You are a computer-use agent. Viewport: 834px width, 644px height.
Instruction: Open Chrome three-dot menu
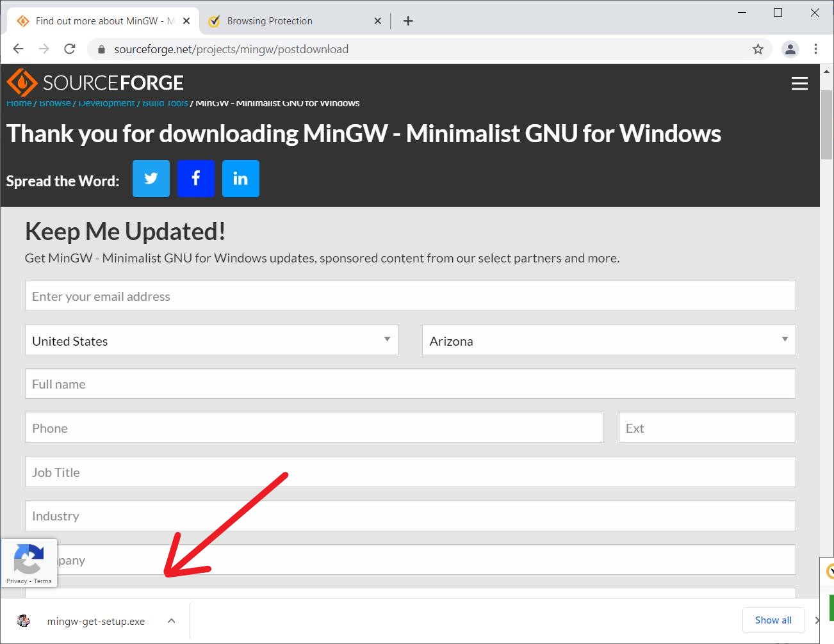pos(815,49)
